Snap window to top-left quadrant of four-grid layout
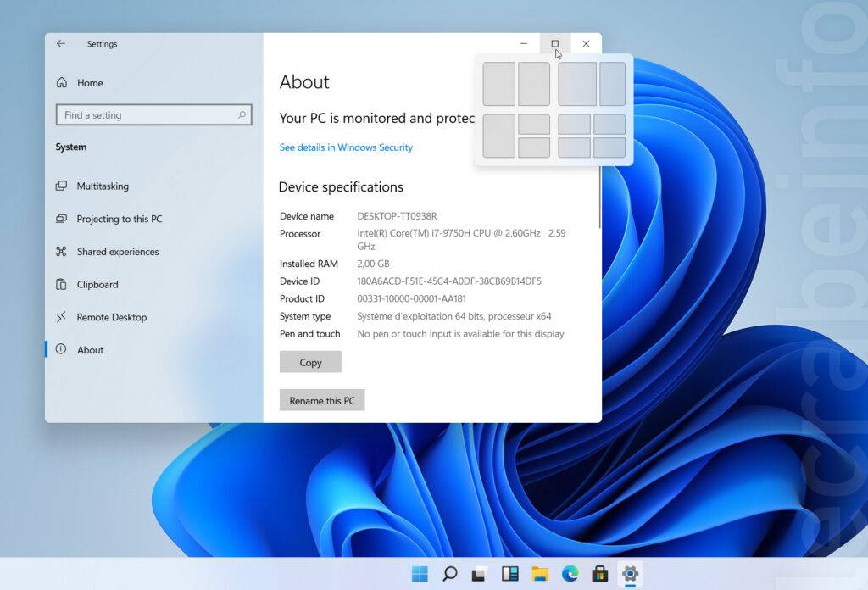868x590 pixels. click(574, 124)
